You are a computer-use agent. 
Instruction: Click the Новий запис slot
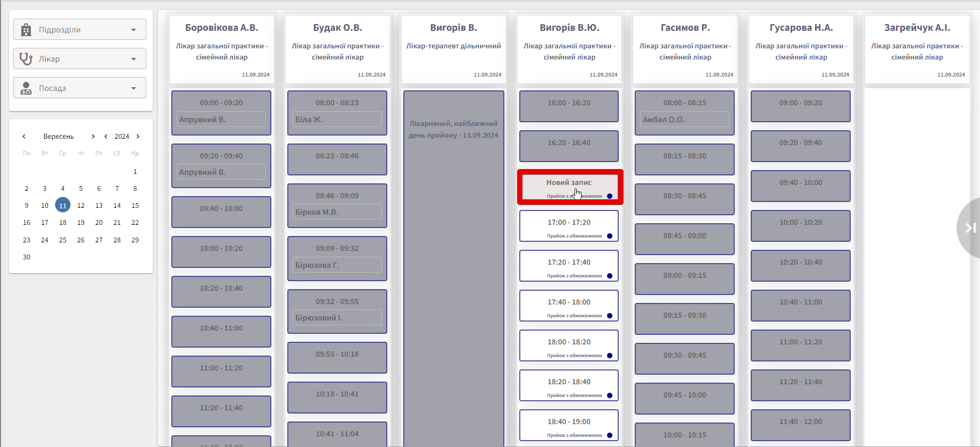click(569, 187)
